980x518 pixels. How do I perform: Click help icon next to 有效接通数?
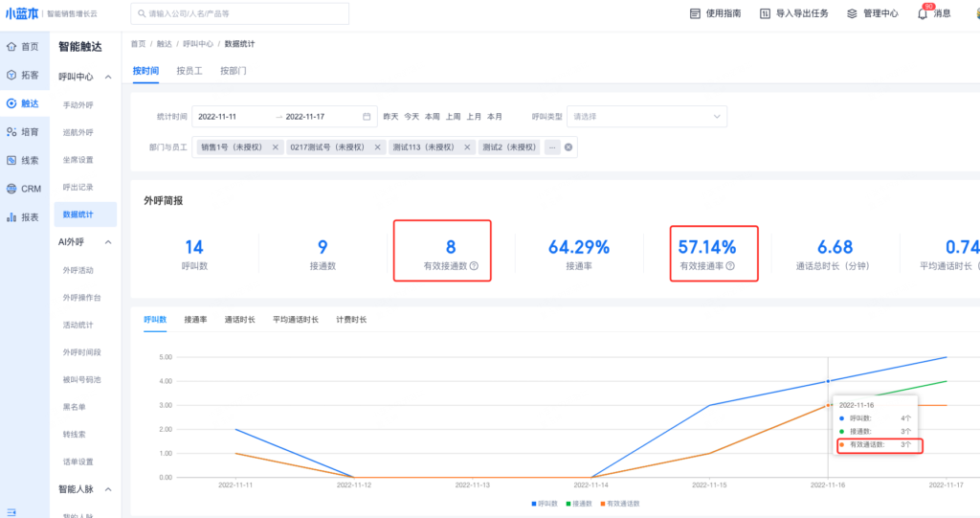pyautogui.click(x=475, y=266)
